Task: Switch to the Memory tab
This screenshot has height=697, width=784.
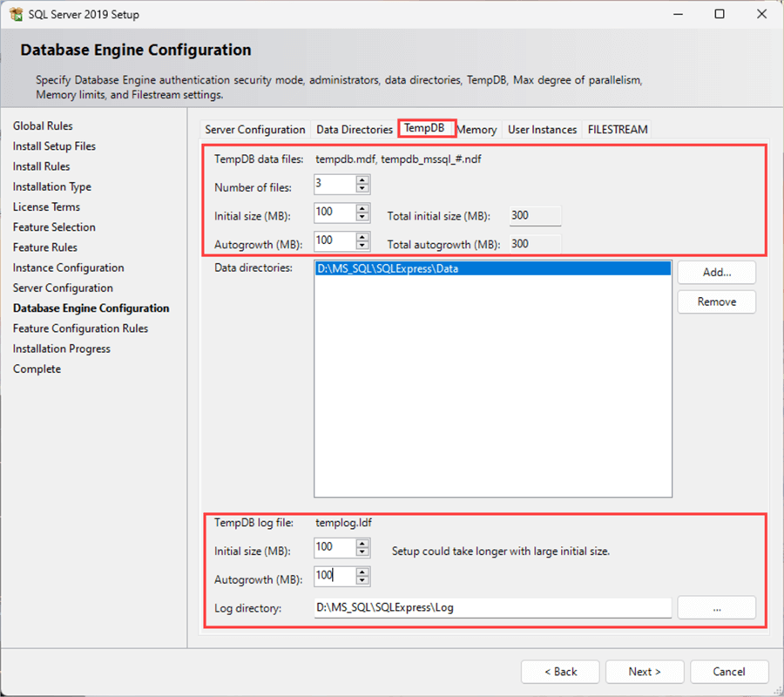Action: 477,130
